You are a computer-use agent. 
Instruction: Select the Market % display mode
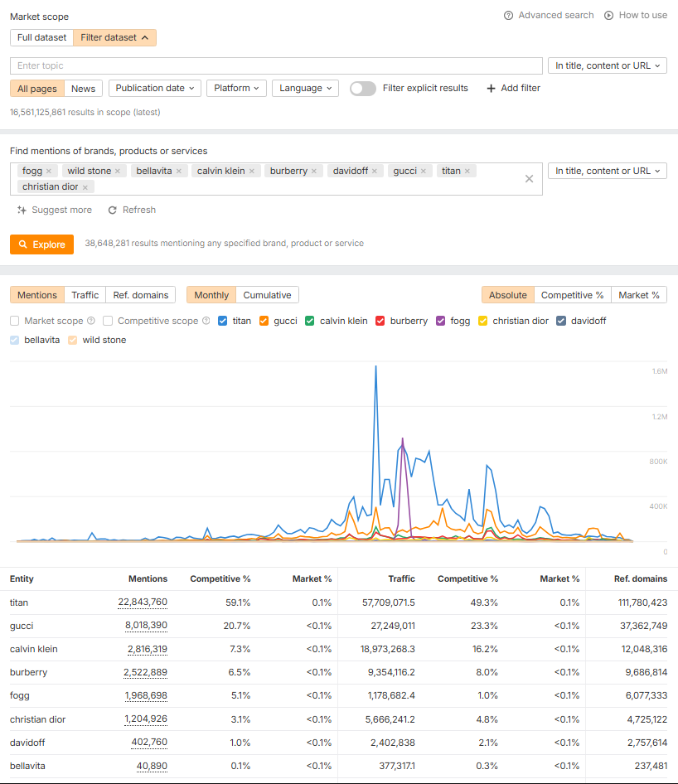click(x=639, y=295)
